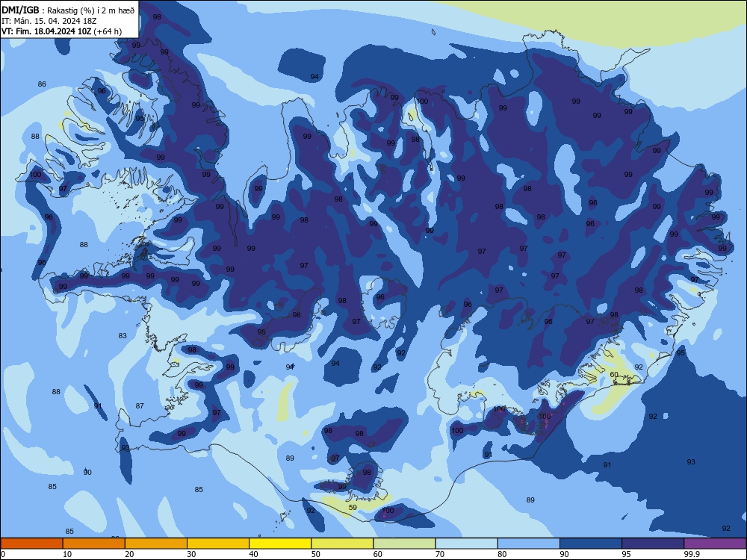
Task: Click the legend tick label '40'
Action: click(253, 554)
